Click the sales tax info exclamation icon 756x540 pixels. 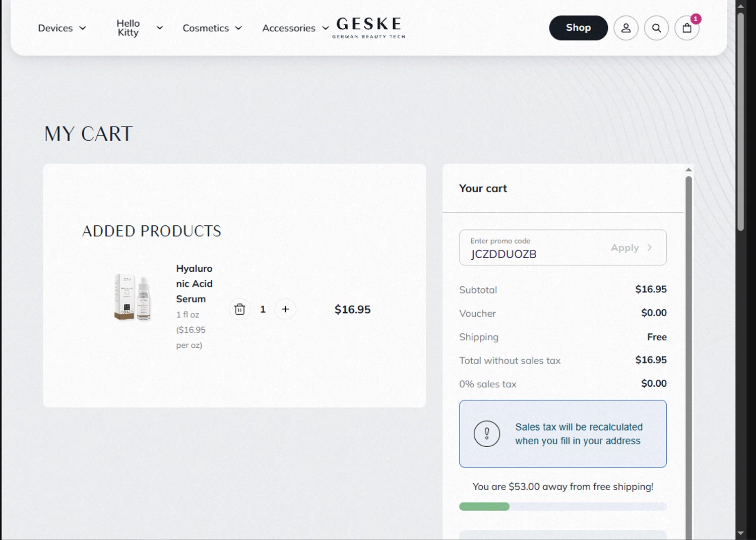[487, 434]
